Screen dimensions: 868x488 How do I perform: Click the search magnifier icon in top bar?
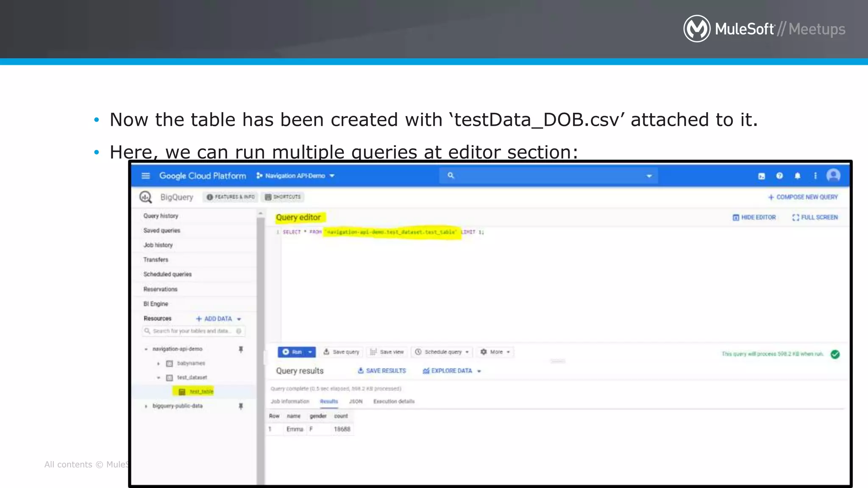(x=451, y=175)
